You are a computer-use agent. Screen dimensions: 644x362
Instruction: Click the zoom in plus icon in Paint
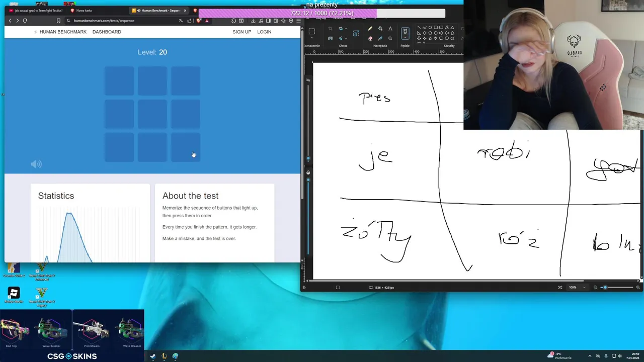pyautogui.click(x=638, y=287)
